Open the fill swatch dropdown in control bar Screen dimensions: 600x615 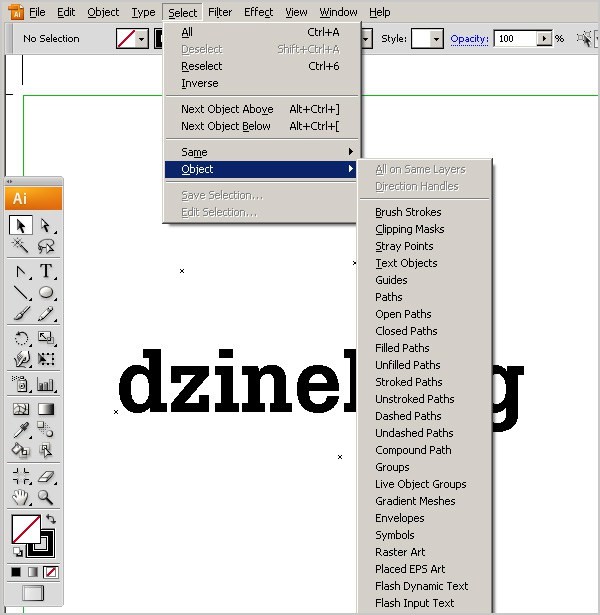tap(142, 39)
